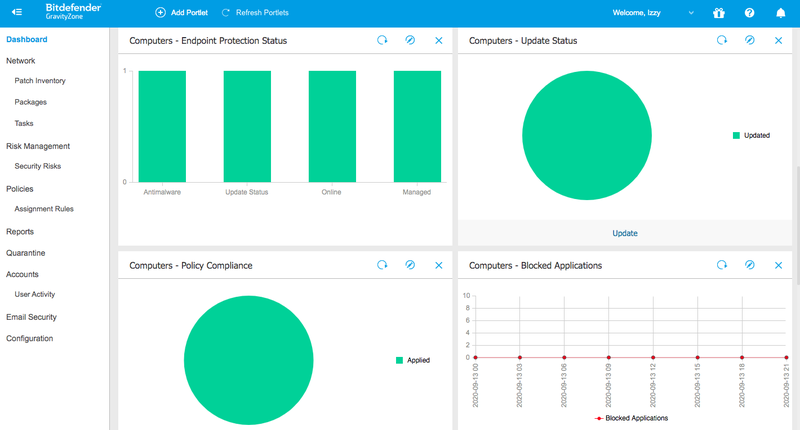Viewport: 800px width, 430px height.
Task: Edit the Endpoint Protection Status portlet
Action: 410,40
